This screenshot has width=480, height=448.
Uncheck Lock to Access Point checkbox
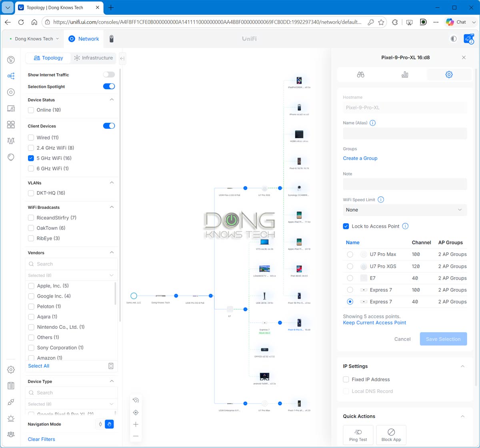pos(346,226)
